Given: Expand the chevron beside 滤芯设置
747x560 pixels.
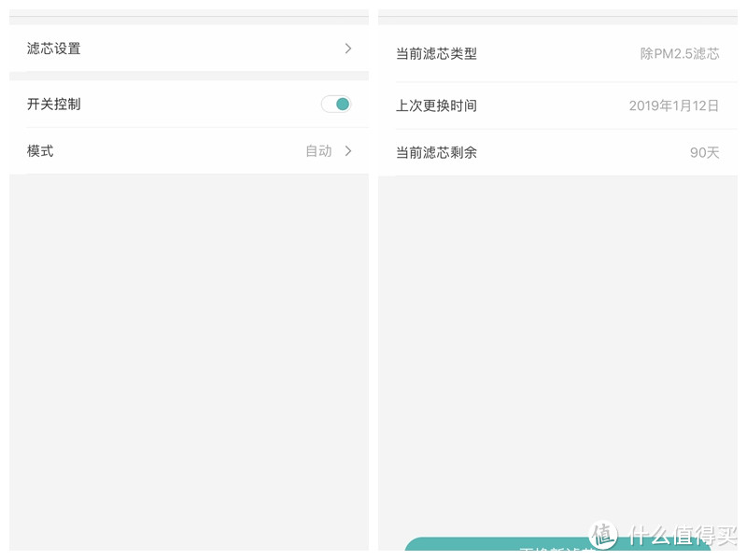Looking at the screenshot, I should 348,49.
